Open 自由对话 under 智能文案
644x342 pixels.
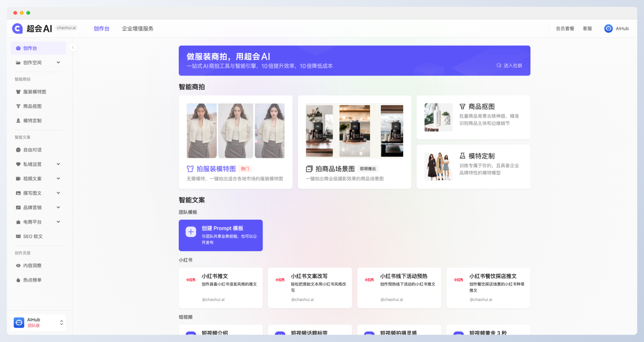point(32,150)
